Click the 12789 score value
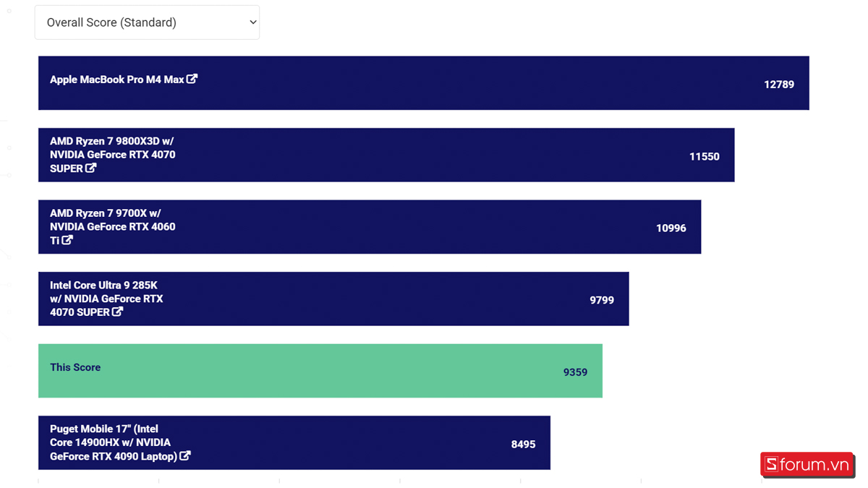 (779, 85)
